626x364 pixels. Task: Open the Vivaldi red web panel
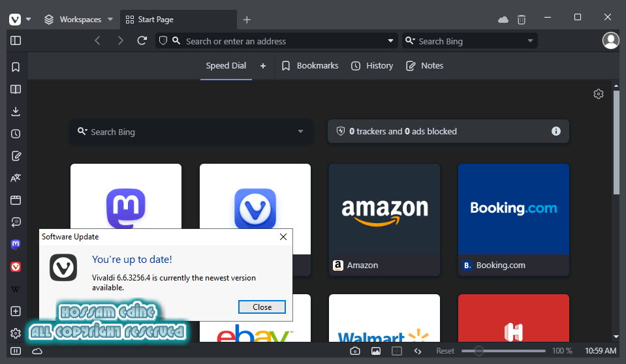click(16, 267)
